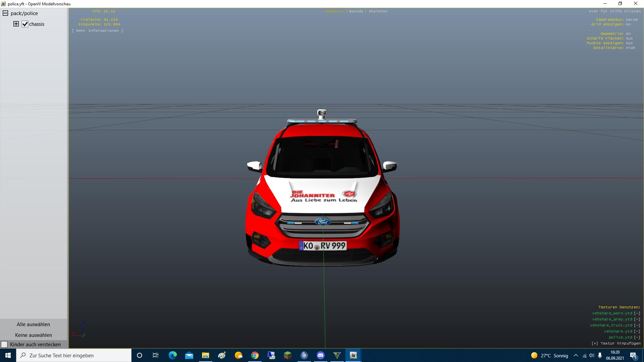Screen dimensions: 644x362
Task: Click 'Alle auswählen' button
Action: (x=33, y=324)
